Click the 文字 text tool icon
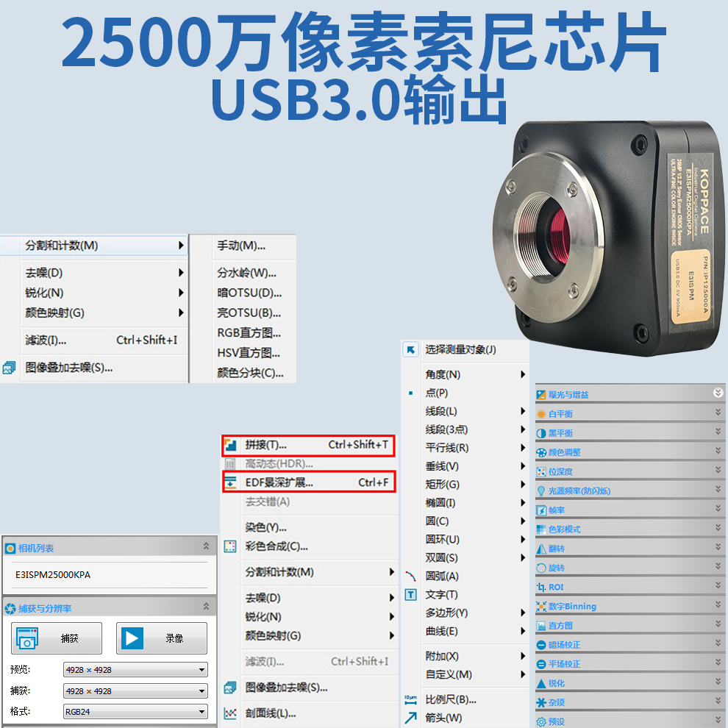The height and width of the screenshot is (728, 728). click(411, 594)
